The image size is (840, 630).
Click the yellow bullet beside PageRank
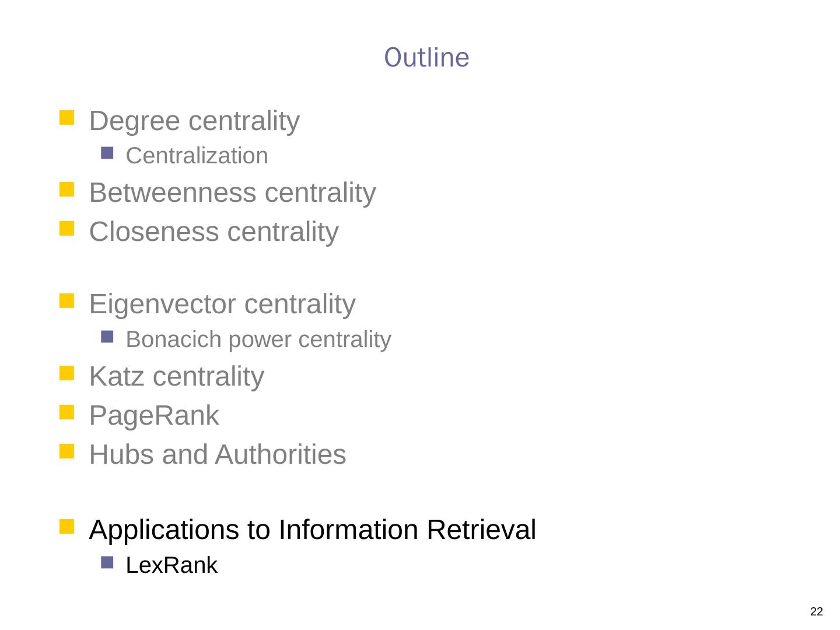click(67, 412)
